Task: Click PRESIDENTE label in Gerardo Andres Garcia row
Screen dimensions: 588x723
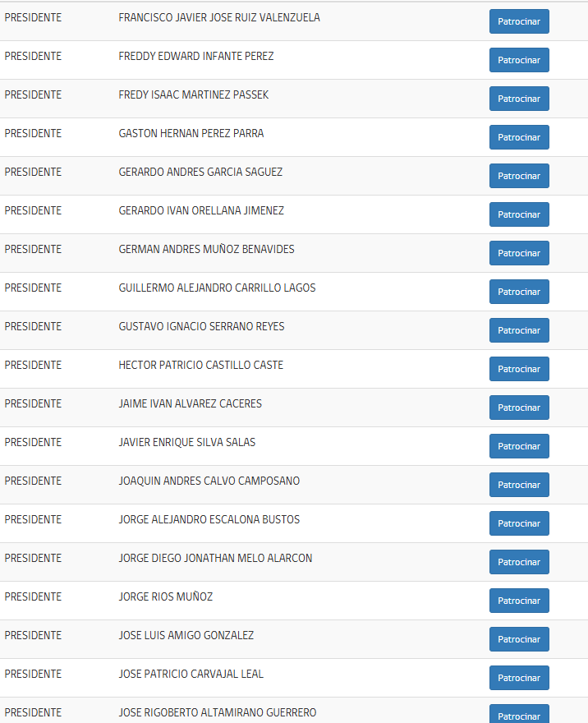Action: (x=33, y=172)
